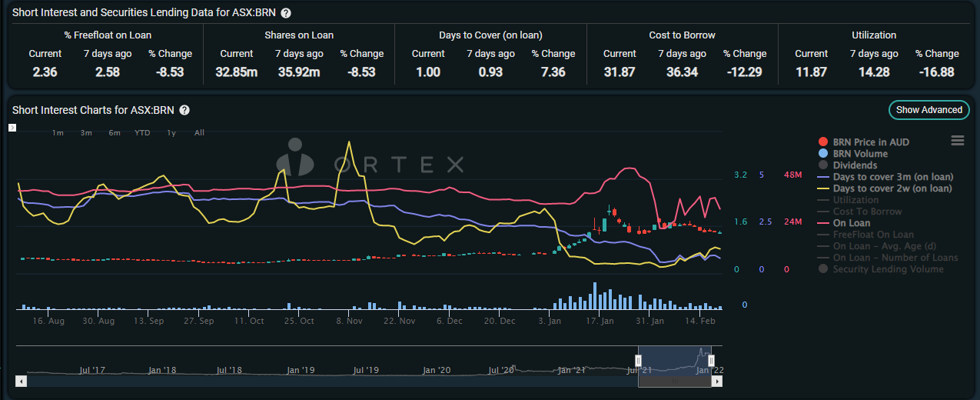Set chart range to All

[199, 133]
